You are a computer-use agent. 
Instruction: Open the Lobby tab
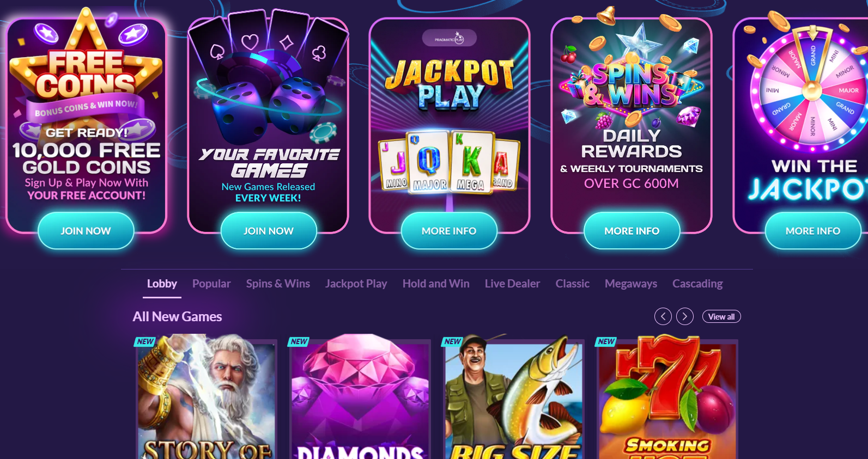click(x=162, y=284)
